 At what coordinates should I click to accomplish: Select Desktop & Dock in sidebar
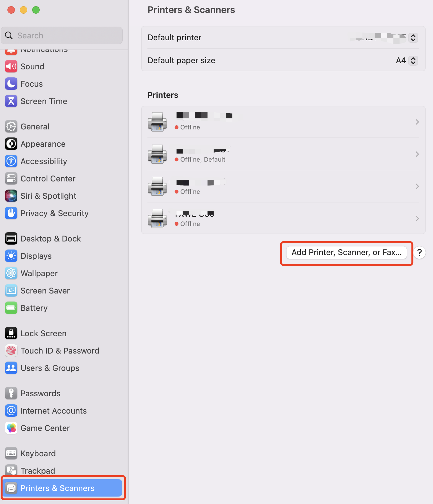tap(62, 239)
